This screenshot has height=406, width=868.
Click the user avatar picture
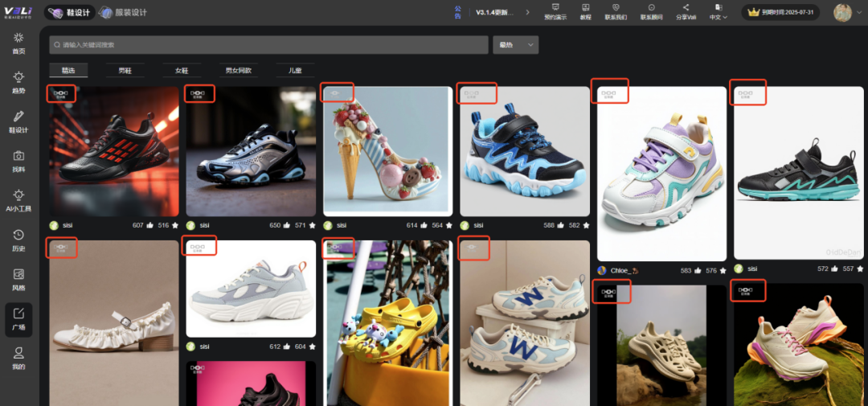pyautogui.click(x=842, y=12)
